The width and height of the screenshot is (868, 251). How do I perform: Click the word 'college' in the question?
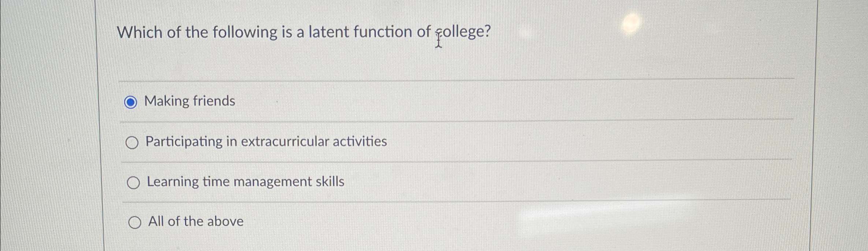click(461, 33)
